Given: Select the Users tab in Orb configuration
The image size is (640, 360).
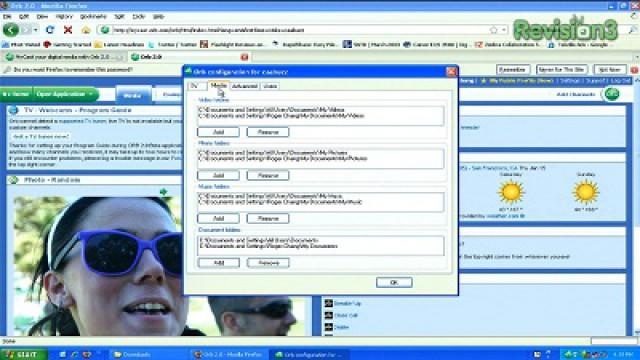Looking at the screenshot, I should click(270, 86).
